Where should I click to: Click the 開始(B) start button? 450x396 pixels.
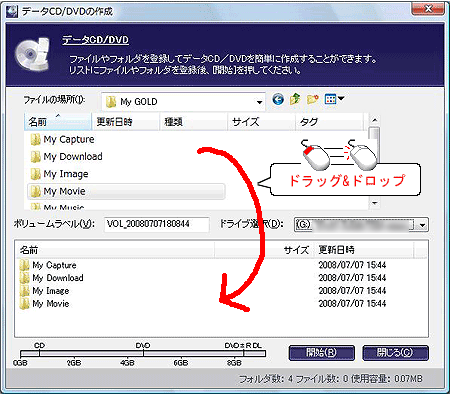[x=321, y=353]
